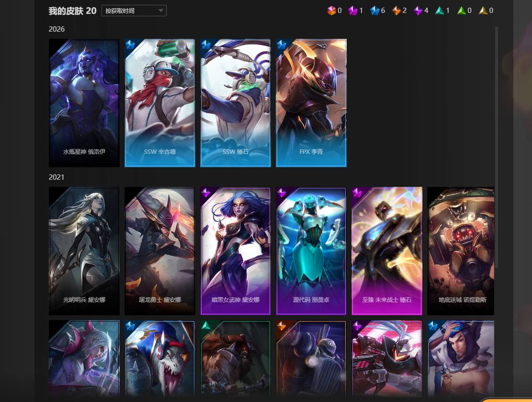Click the 我的皮肤 20 title text
Viewport: 532px width, 402px height.
(73, 11)
